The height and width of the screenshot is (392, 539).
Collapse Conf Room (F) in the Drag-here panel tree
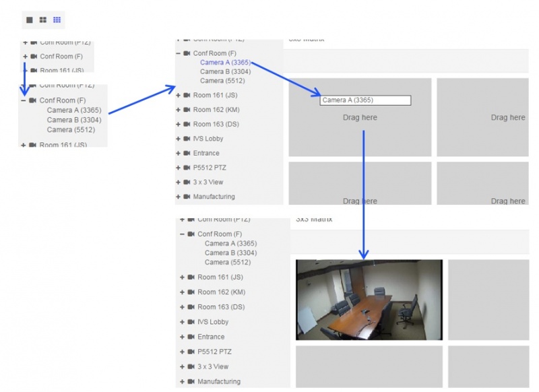pos(178,53)
